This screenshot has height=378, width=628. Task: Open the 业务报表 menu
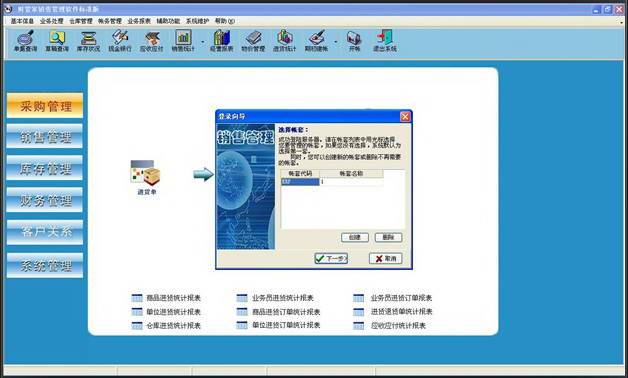click(x=139, y=21)
